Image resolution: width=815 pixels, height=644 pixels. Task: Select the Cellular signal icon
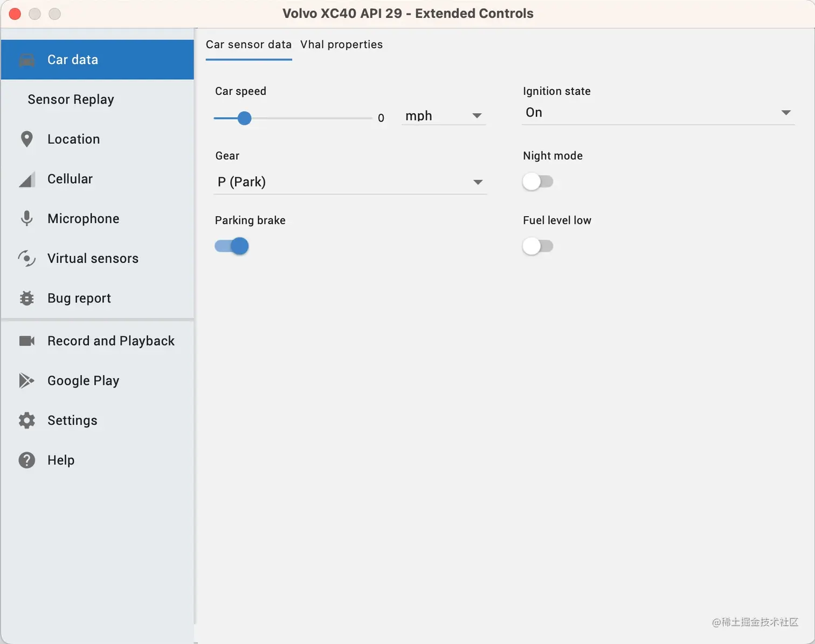click(27, 179)
